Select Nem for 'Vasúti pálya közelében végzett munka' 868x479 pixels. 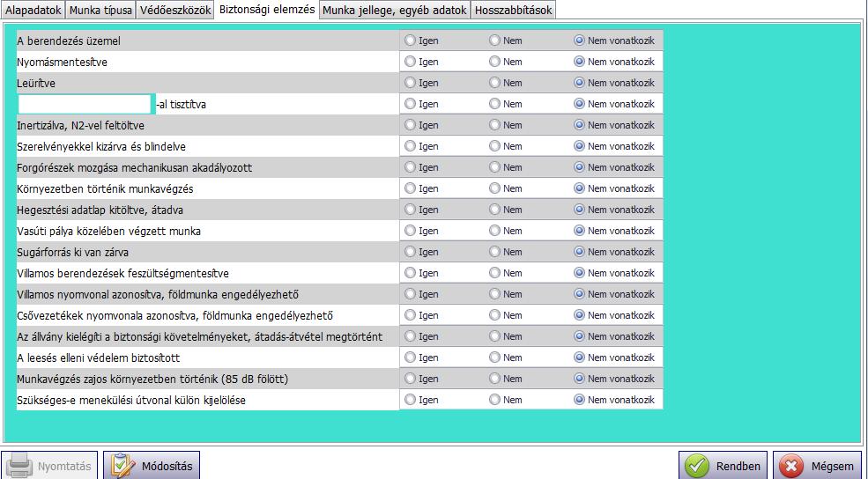pyautogui.click(x=506, y=231)
